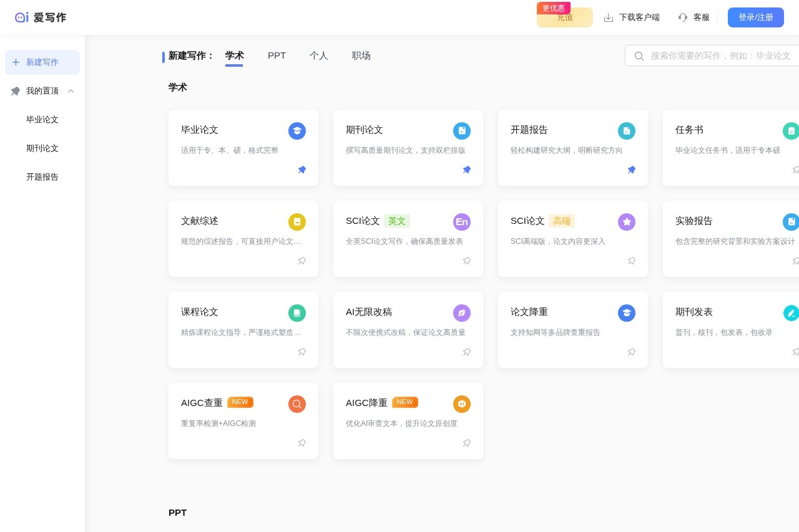
Task: Click the 下载客户端 download icon
Action: click(609, 17)
